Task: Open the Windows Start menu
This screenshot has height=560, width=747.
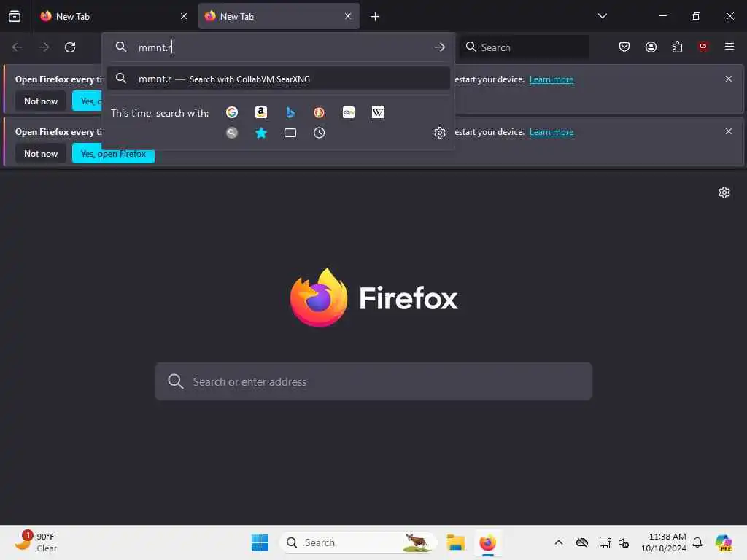Action: [x=260, y=542]
